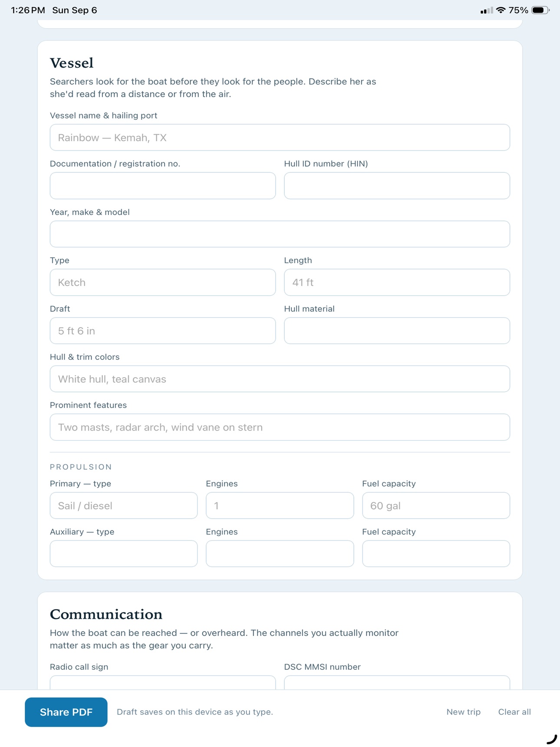Select the Length field showing 41 ft

click(x=397, y=282)
